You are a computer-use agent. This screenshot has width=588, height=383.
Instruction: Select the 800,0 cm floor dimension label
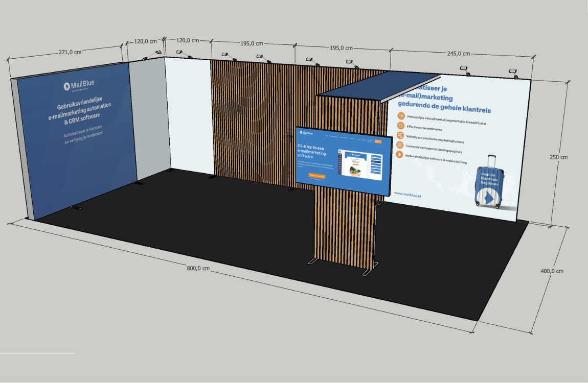198,268
